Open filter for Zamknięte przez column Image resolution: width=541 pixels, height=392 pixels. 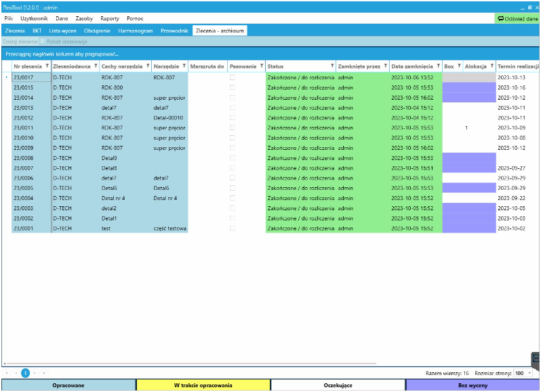(385, 66)
